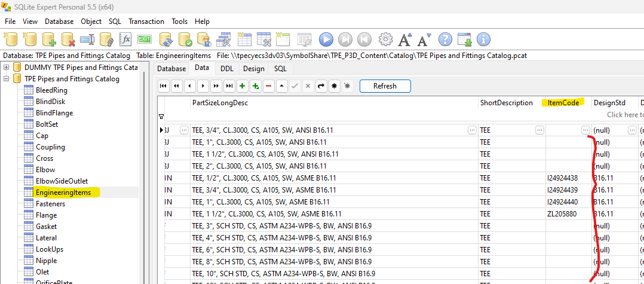This screenshot has width=644, height=284.
Task: Click the duplicate record green plus icon
Action: point(256,86)
